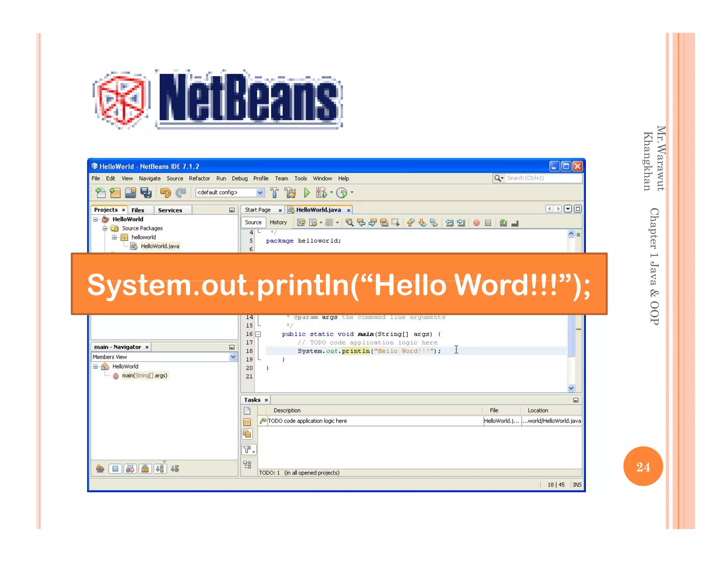Run the project with green arrow

click(307, 193)
